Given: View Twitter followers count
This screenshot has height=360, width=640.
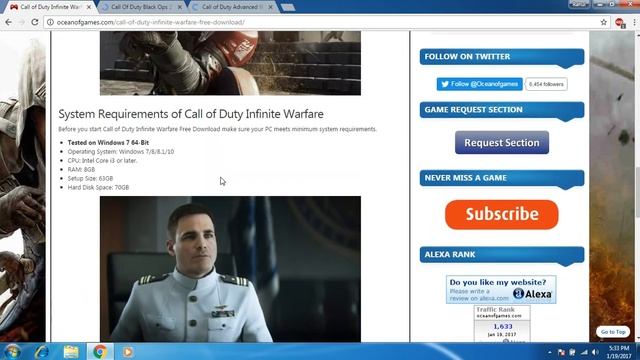Looking at the screenshot, I should point(546,84).
